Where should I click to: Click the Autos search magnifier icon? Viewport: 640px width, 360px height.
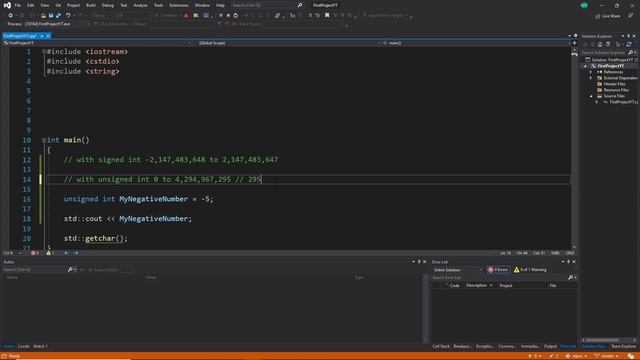click(x=70, y=269)
